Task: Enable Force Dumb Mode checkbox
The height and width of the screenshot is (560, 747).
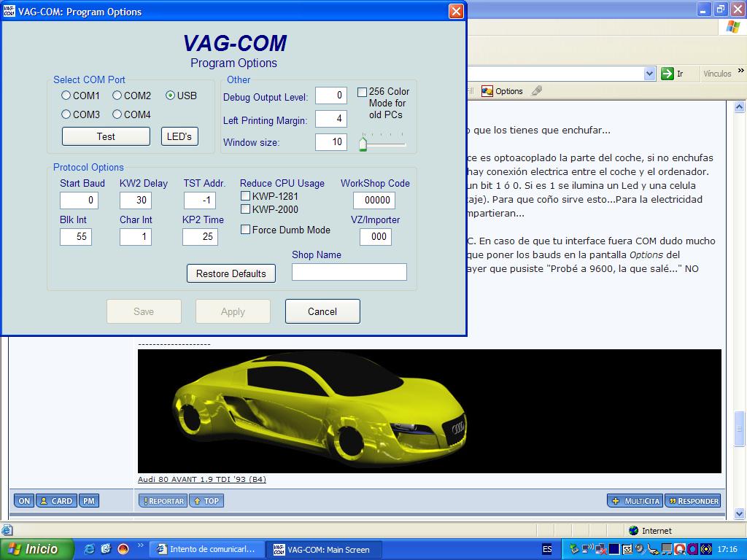Action: click(245, 230)
